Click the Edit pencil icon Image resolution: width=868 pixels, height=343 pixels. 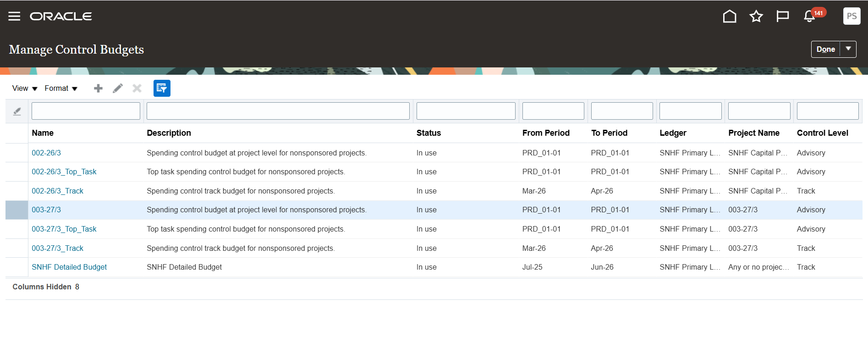coord(118,89)
